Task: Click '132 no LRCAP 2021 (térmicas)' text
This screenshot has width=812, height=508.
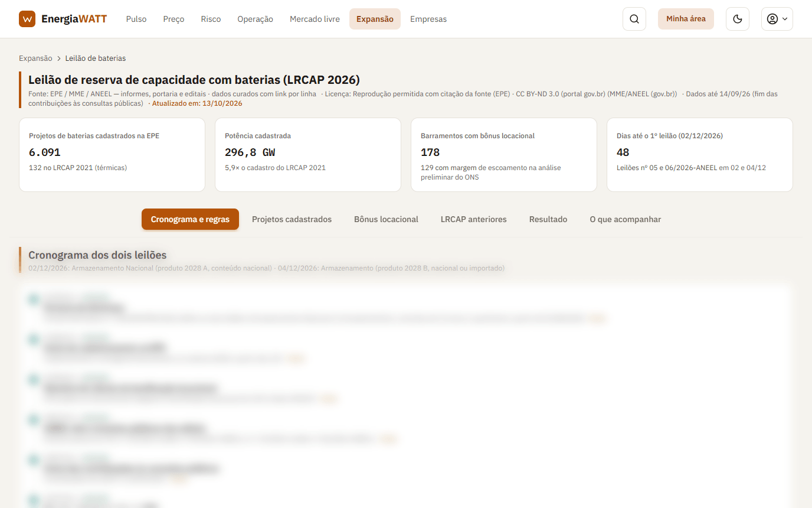Action: (x=78, y=168)
